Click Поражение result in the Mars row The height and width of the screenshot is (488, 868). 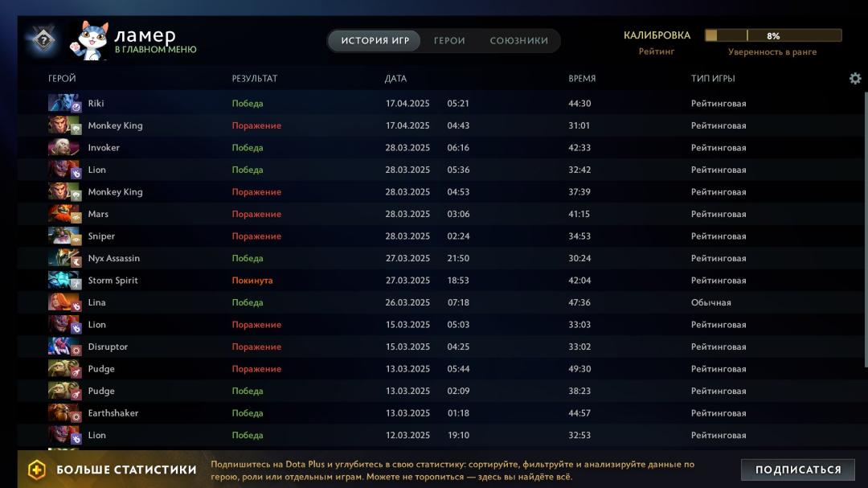256,214
